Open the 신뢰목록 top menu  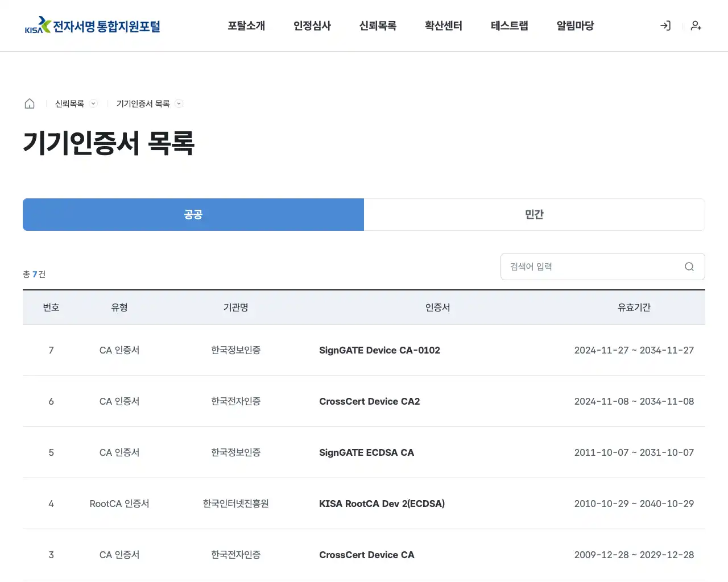pyautogui.click(x=378, y=26)
